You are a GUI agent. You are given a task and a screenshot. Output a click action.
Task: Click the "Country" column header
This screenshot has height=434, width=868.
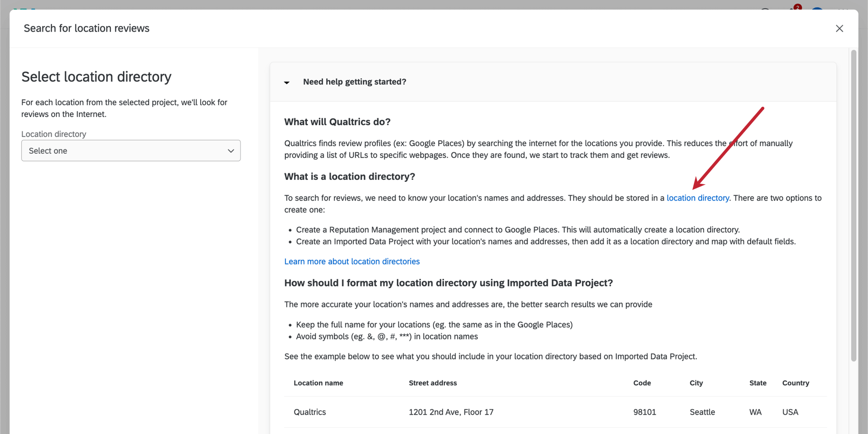(795, 383)
